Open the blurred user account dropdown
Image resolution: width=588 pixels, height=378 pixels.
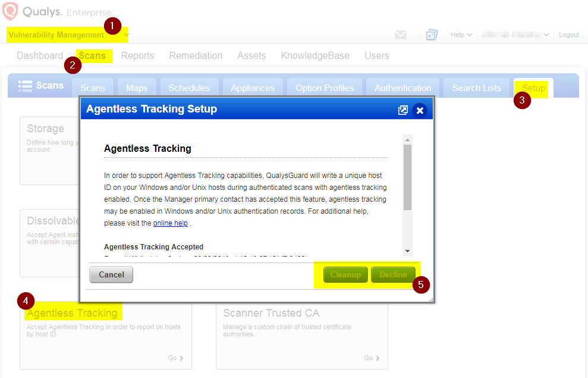pyautogui.click(x=515, y=35)
